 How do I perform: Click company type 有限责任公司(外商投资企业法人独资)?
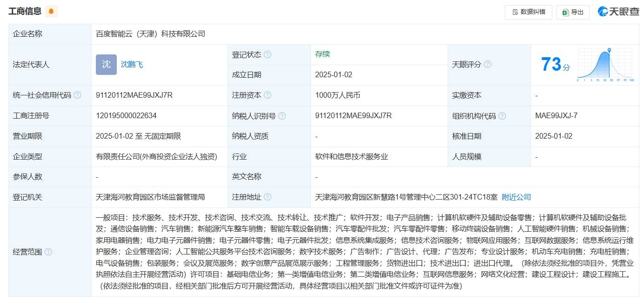pyautogui.click(x=156, y=157)
